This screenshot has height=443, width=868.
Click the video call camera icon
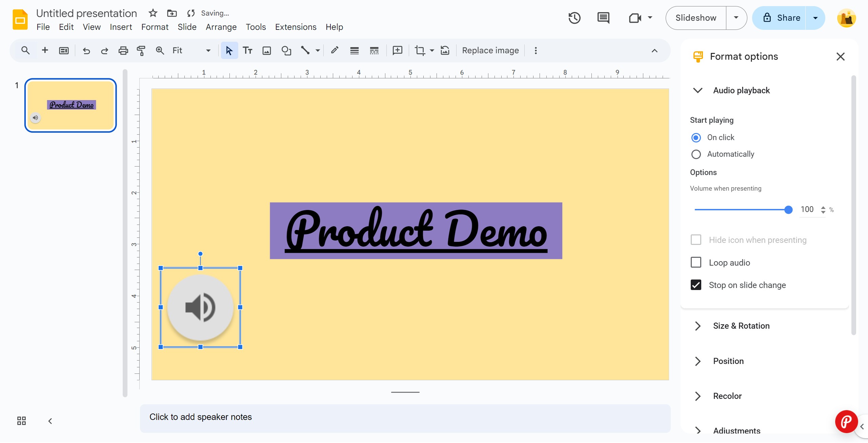coord(635,18)
